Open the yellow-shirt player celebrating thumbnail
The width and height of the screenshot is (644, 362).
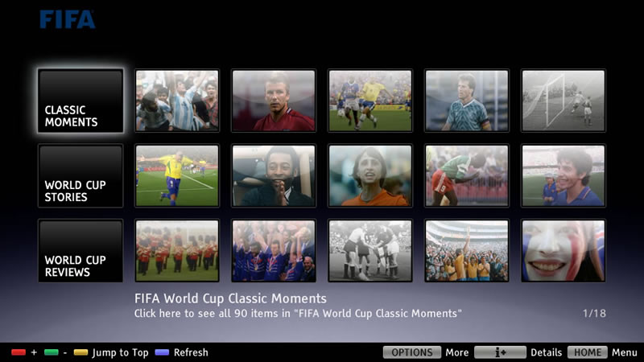[x=177, y=176]
